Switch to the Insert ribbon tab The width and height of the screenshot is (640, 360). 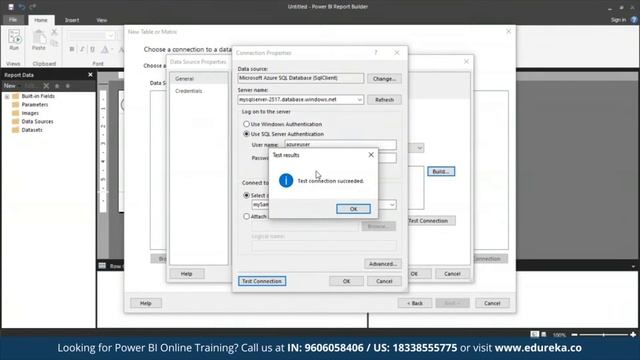(72, 20)
